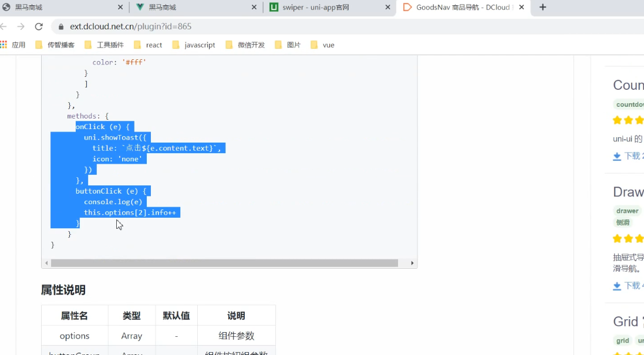Open the 微信开发 bookmark folder
Viewport: 644px width, 355px height.
[245, 45]
